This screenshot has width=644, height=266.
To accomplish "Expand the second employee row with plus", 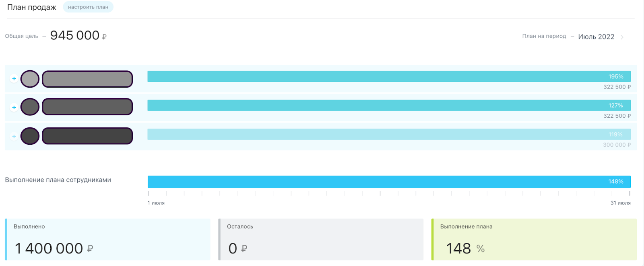I will click(14, 108).
